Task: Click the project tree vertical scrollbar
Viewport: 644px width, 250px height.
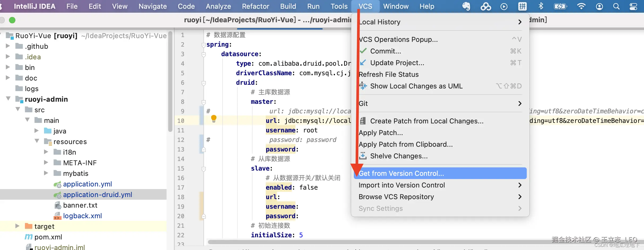Action: (x=170, y=82)
